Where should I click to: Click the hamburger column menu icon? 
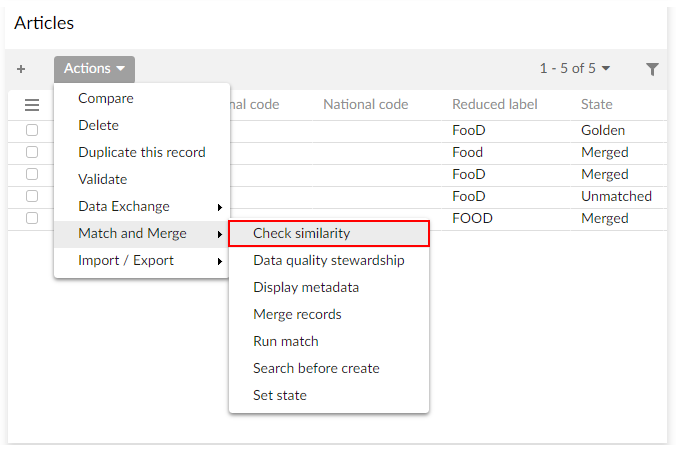tap(32, 105)
